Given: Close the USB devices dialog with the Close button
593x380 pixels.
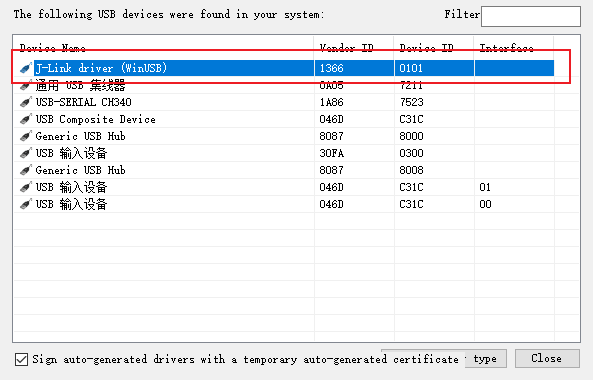Looking at the screenshot, I should click(547, 358).
